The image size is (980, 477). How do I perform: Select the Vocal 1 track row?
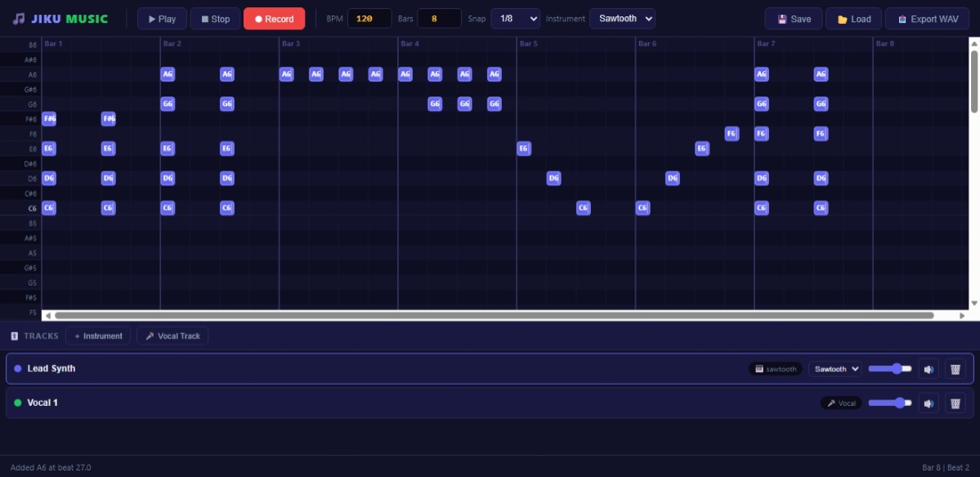point(327,403)
